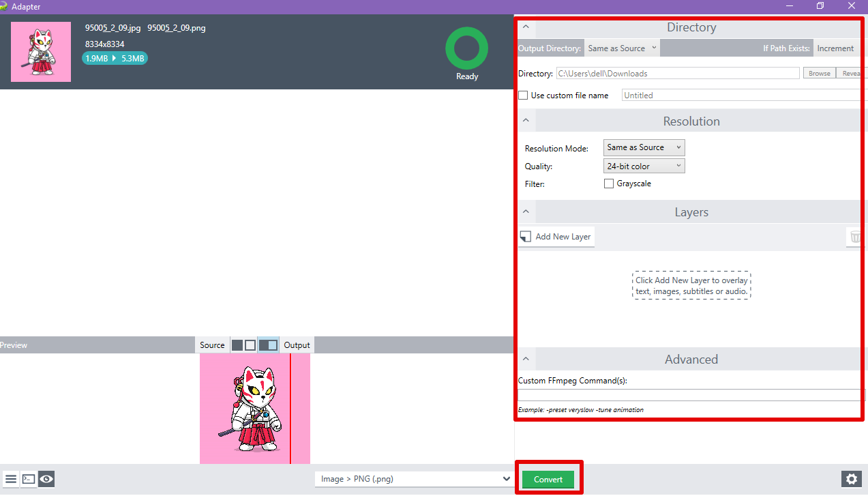The image size is (868, 496).
Task: Click the green Convert button
Action: click(548, 480)
